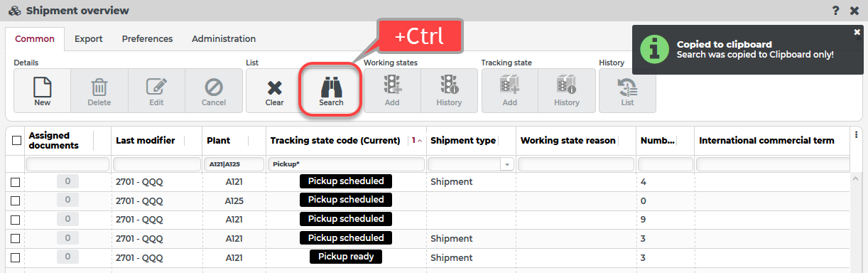The height and width of the screenshot is (273, 868).
Task: Click the Last modifier filter field
Action: click(x=156, y=164)
